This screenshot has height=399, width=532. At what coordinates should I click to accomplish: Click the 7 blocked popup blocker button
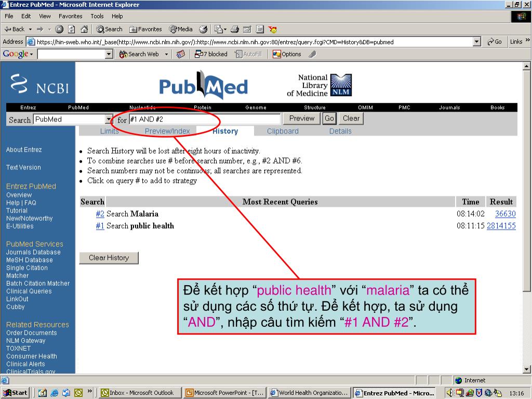click(211, 54)
